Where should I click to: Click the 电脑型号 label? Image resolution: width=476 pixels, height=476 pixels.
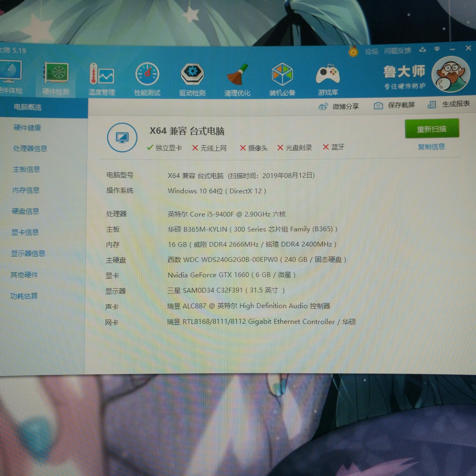tap(120, 175)
